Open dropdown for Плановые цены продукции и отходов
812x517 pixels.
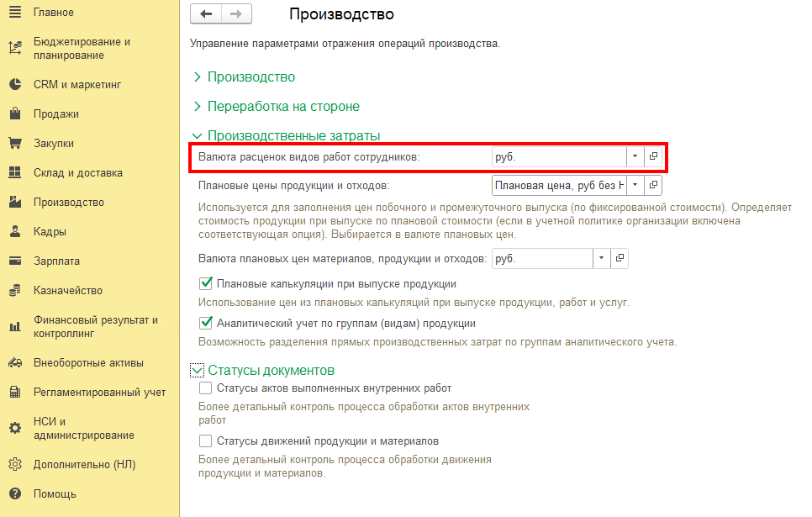coord(635,185)
